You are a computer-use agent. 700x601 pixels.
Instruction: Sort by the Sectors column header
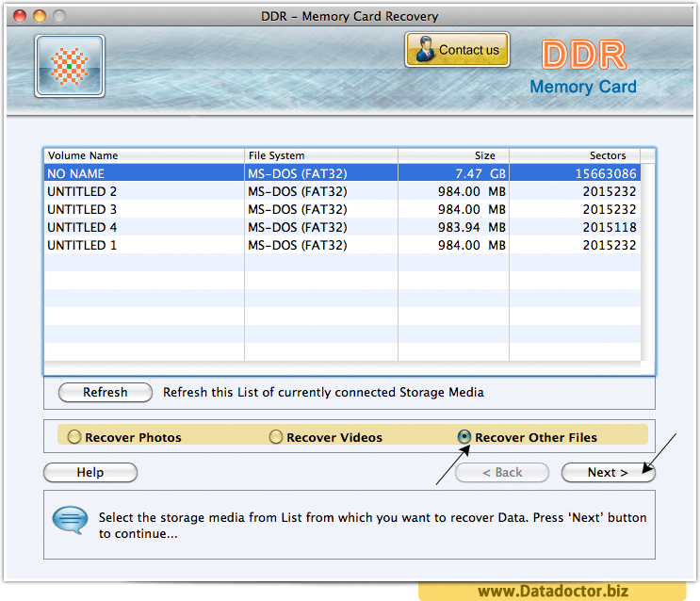575,155
